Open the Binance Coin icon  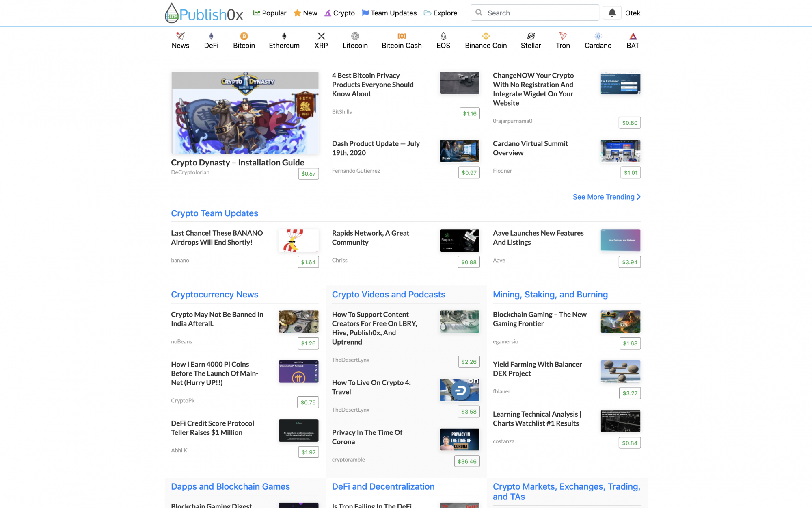(x=486, y=36)
